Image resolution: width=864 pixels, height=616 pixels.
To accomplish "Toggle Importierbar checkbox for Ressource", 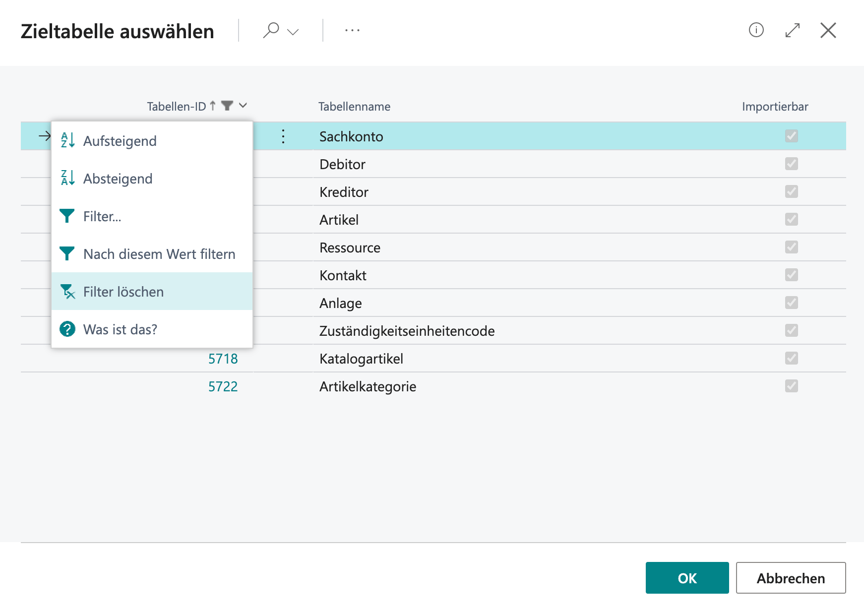I will [792, 247].
